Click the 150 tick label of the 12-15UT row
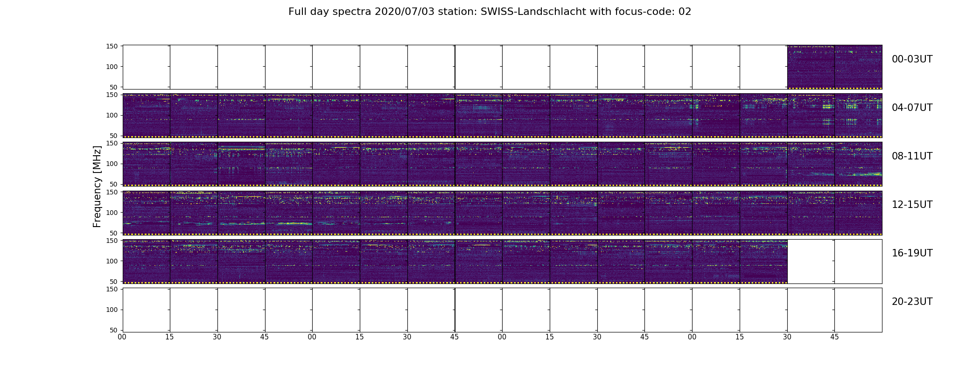 [x=112, y=192]
